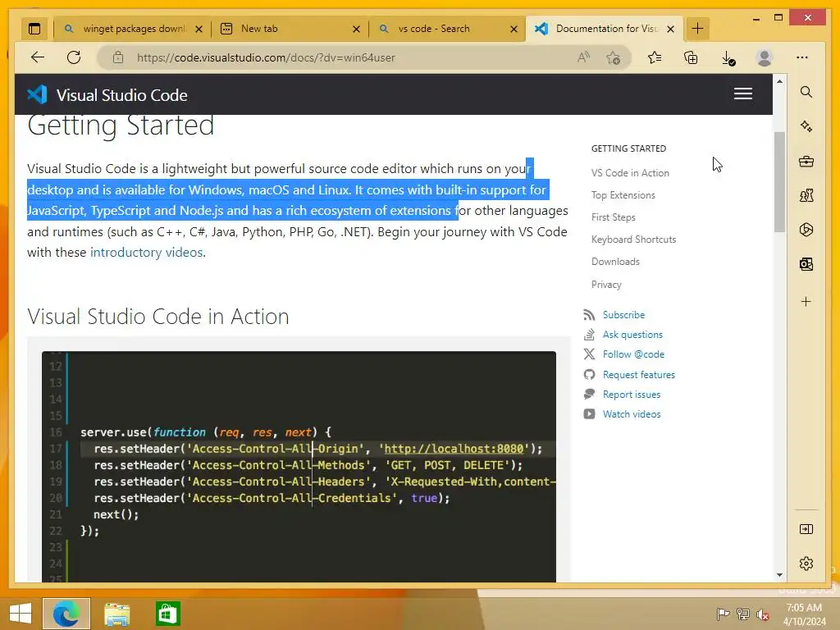Open the user profile avatar
The image size is (840, 630).
point(765,57)
